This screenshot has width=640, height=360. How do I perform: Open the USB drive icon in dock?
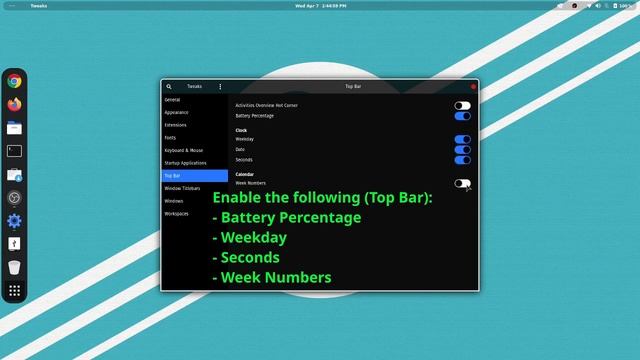[x=14, y=244]
